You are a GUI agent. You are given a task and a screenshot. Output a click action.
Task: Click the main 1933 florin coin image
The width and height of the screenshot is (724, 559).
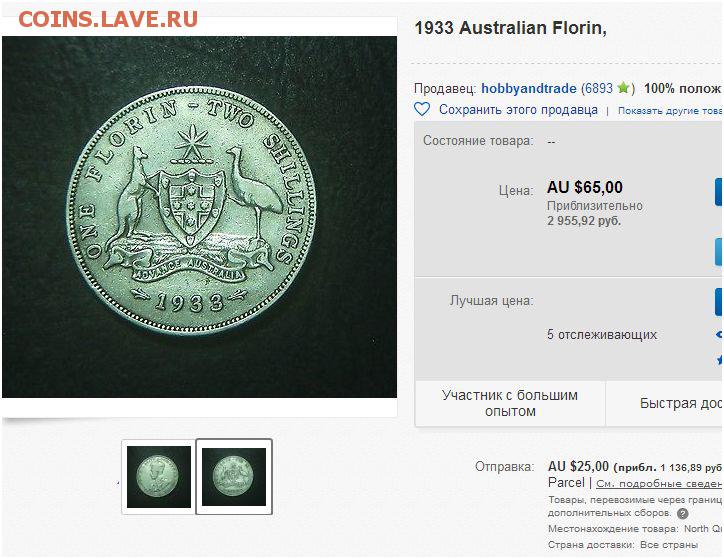click(x=199, y=217)
